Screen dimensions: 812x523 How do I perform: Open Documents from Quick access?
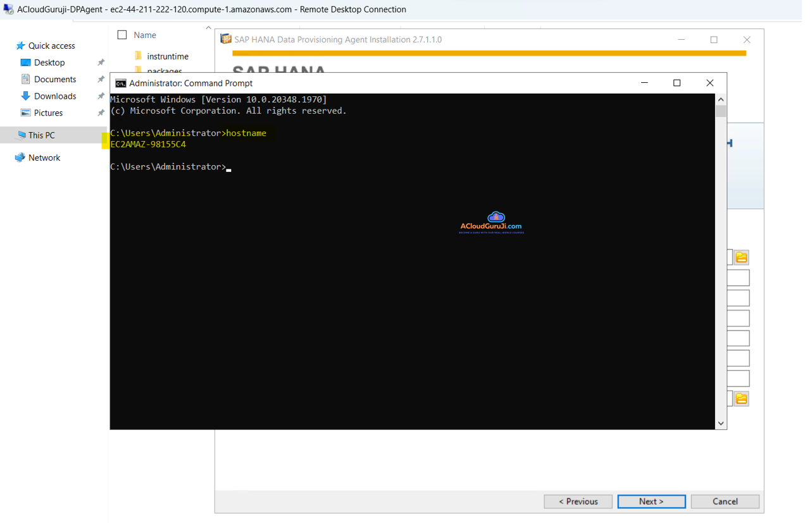[x=54, y=79]
